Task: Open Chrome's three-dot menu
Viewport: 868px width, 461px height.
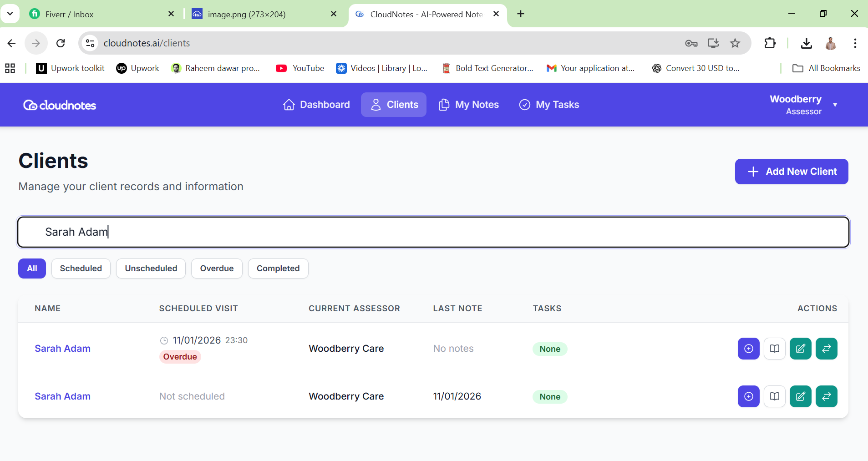Action: (x=855, y=43)
